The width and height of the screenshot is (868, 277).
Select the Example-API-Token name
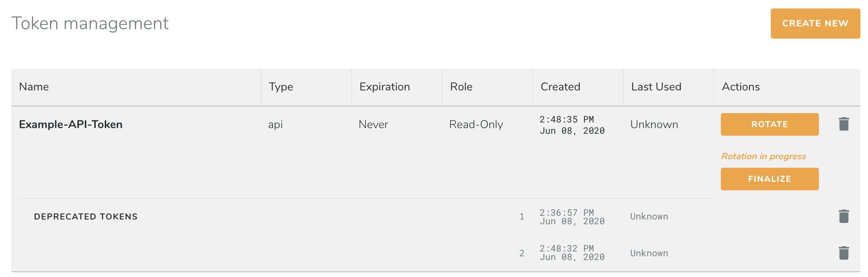[71, 124]
